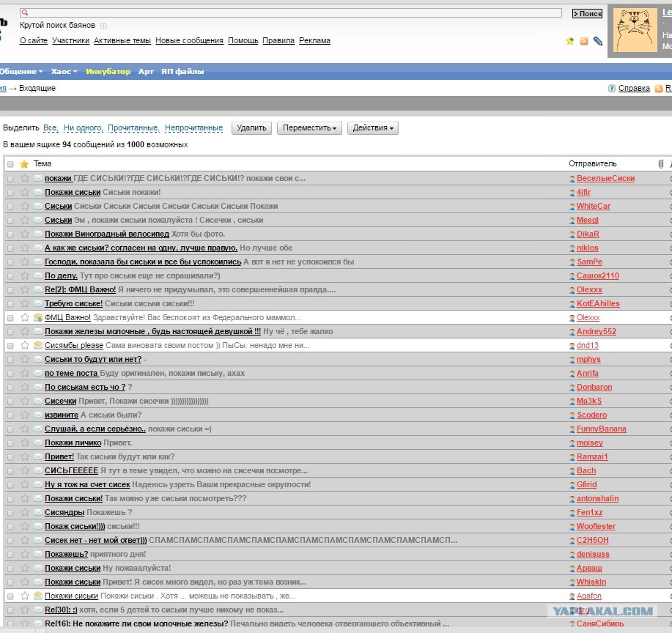Click the envelope icon on niklos's message
672x633 pixels.
click(x=37, y=248)
